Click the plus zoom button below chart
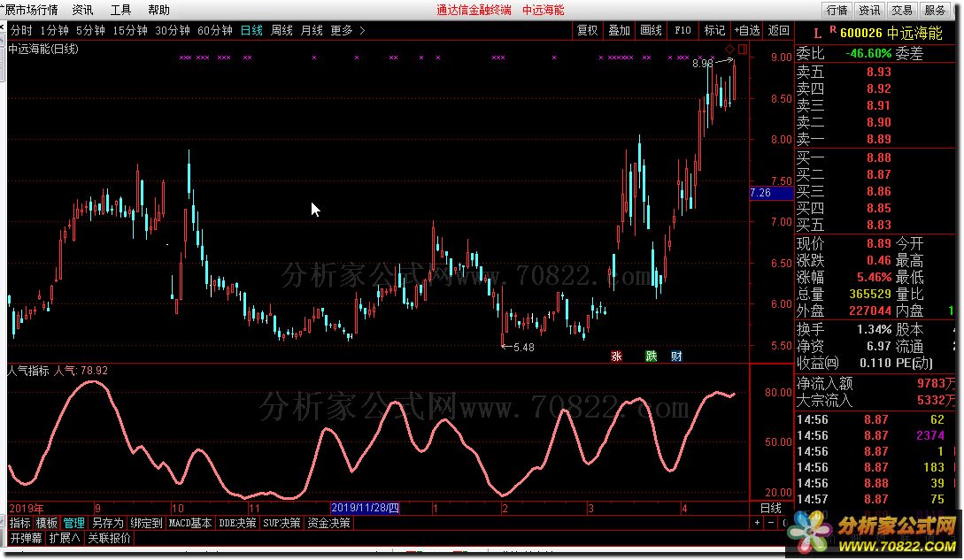 point(758,523)
